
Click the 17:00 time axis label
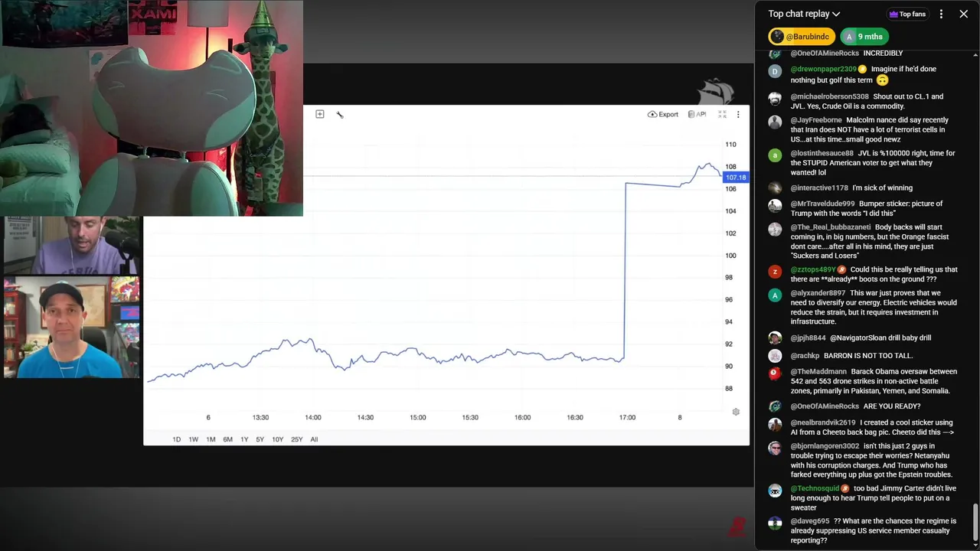pyautogui.click(x=627, y=418)
